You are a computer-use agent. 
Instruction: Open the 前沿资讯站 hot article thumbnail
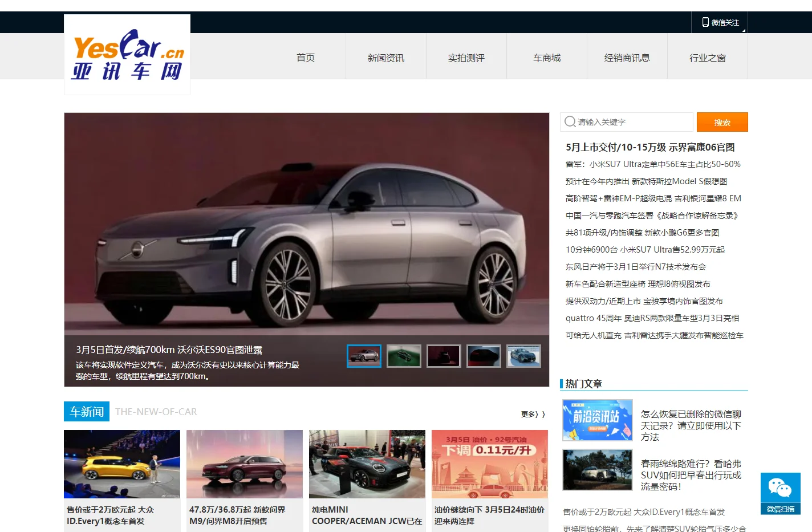click(x=598, y=420)
